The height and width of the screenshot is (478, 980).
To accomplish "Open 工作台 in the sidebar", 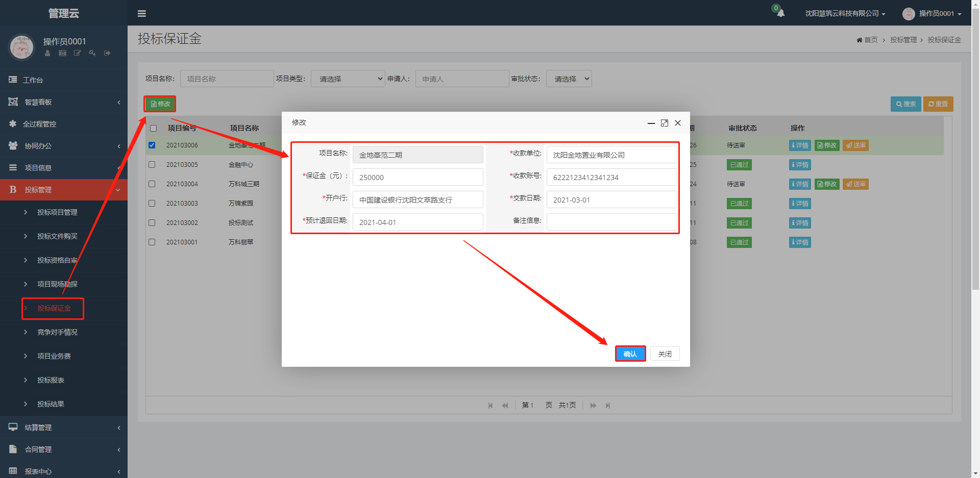I will 64,80.
